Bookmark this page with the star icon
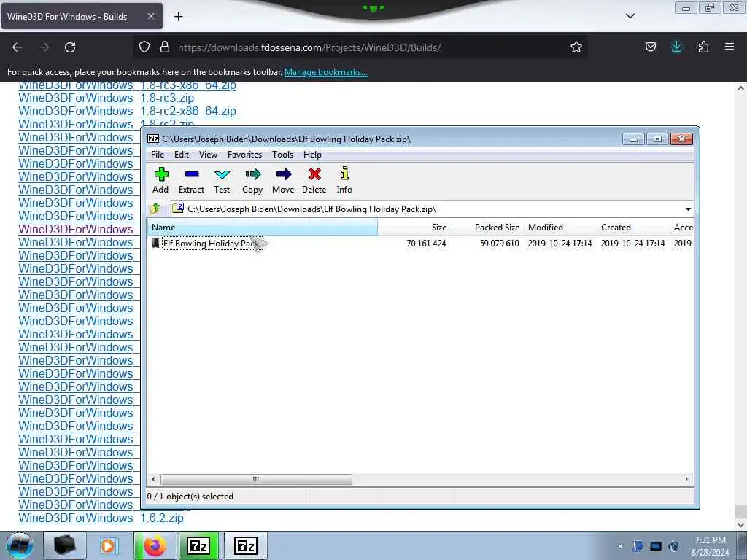Screen dimensions: 747x560 576,47
